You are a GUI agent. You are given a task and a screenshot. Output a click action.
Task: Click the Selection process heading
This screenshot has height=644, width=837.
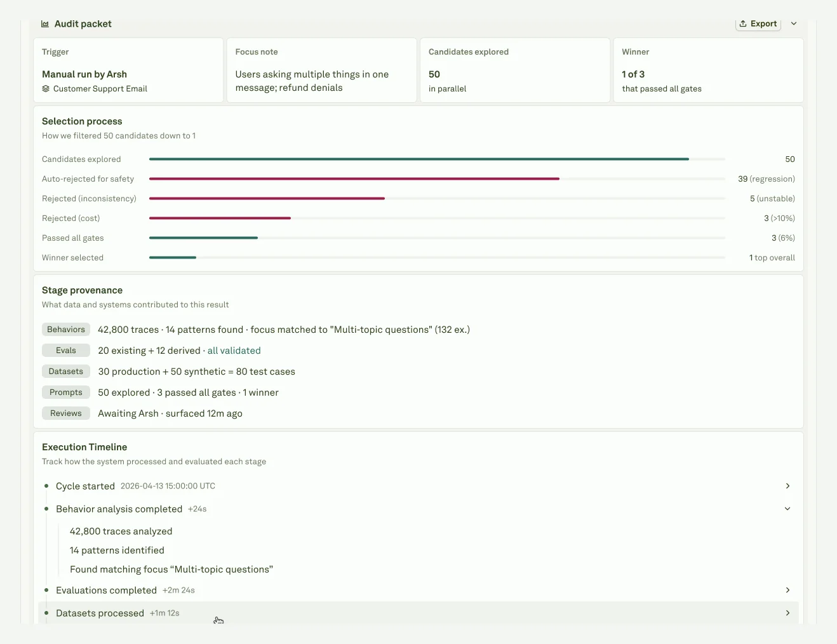82,121
